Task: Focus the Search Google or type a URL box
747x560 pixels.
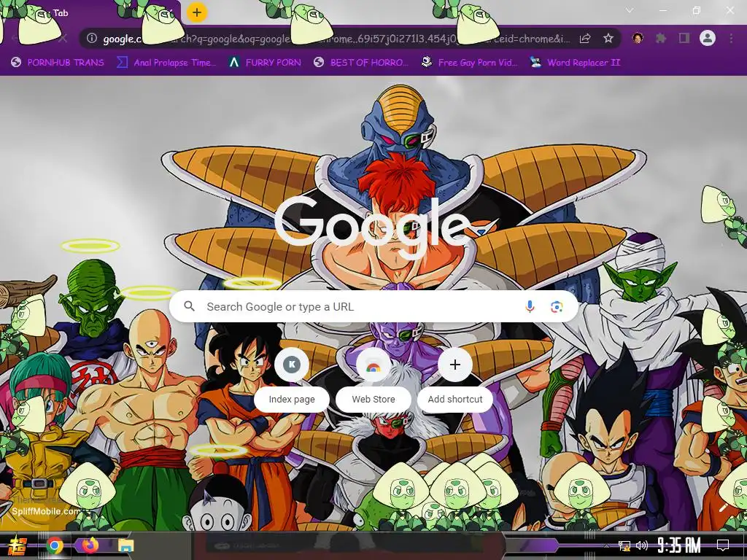Action: coord(373,307)
